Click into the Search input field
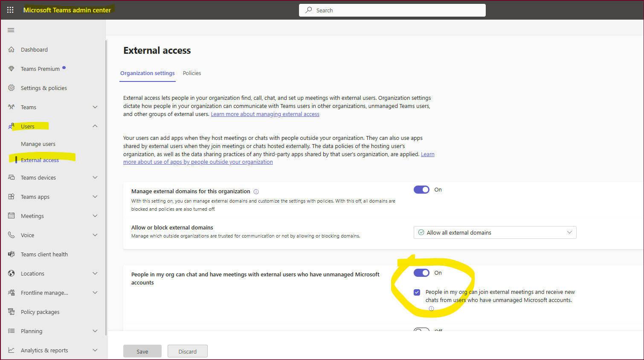 pos(392,10)
